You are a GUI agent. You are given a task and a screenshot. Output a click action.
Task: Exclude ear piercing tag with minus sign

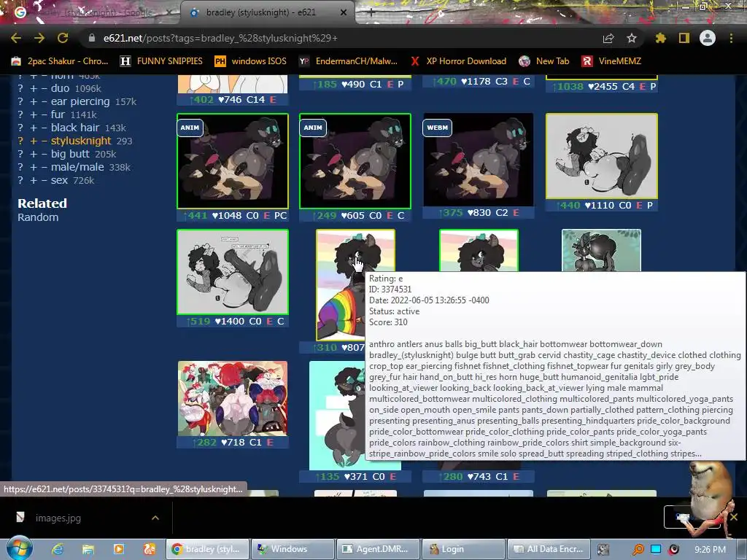point(44,101)
